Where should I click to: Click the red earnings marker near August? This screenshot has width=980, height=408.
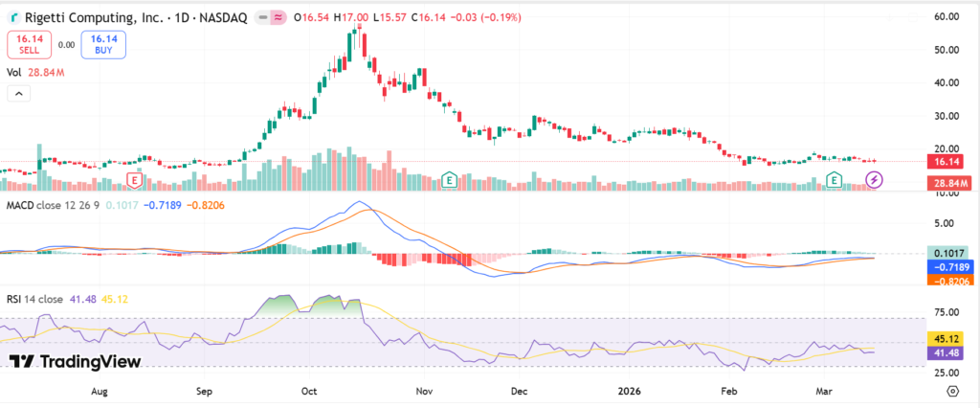click(x=135, y=179)
